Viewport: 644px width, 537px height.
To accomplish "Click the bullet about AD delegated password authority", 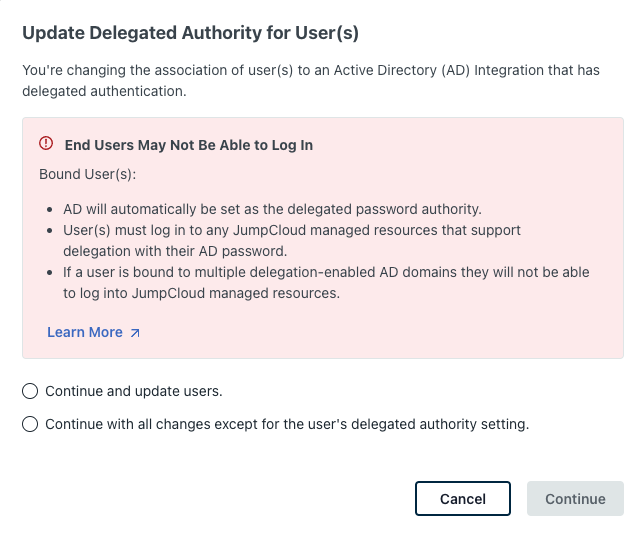I will coord(272,209).
